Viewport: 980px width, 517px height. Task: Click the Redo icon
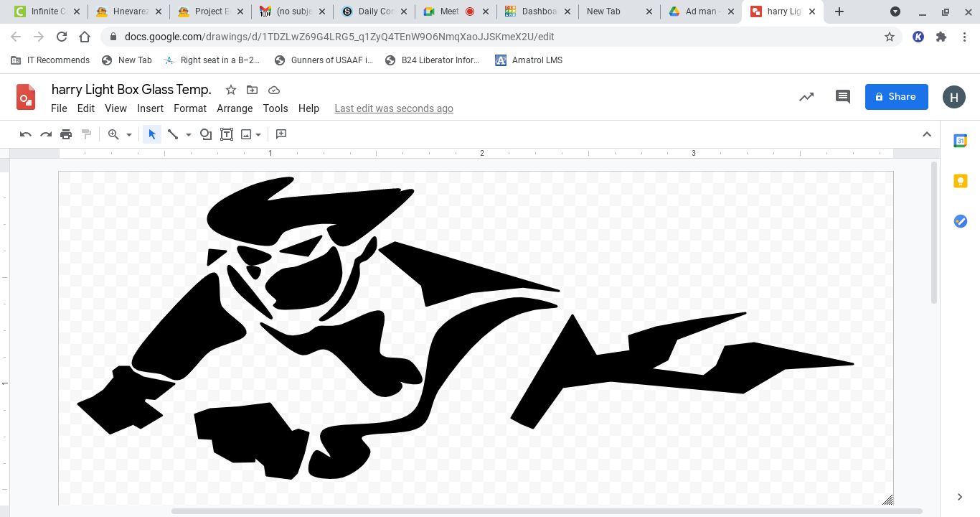point(46,134)
